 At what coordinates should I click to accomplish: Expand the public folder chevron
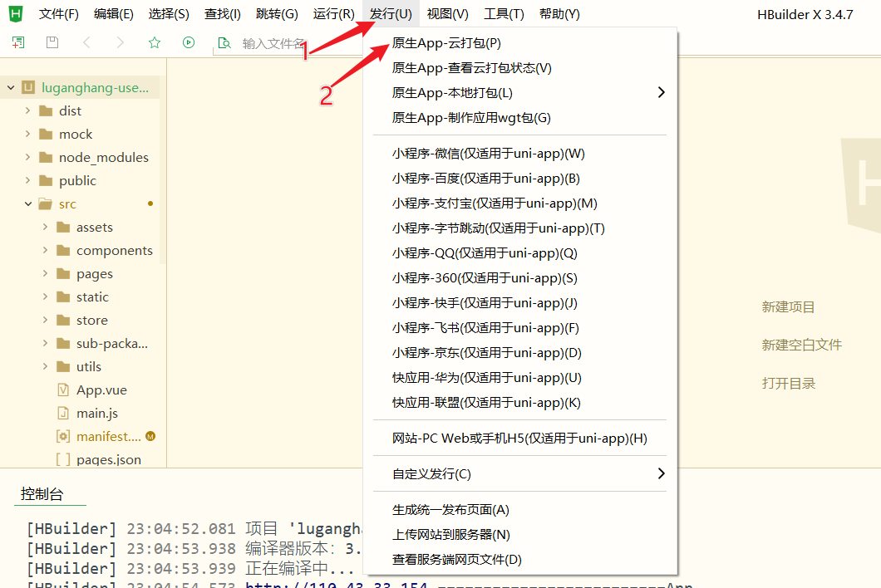coord(27,180)
